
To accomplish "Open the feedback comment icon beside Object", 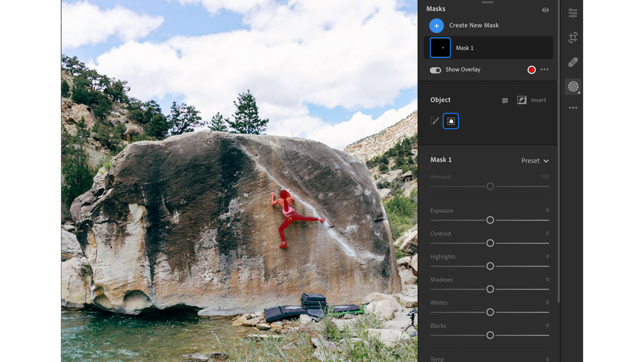I will coord(505,100).
